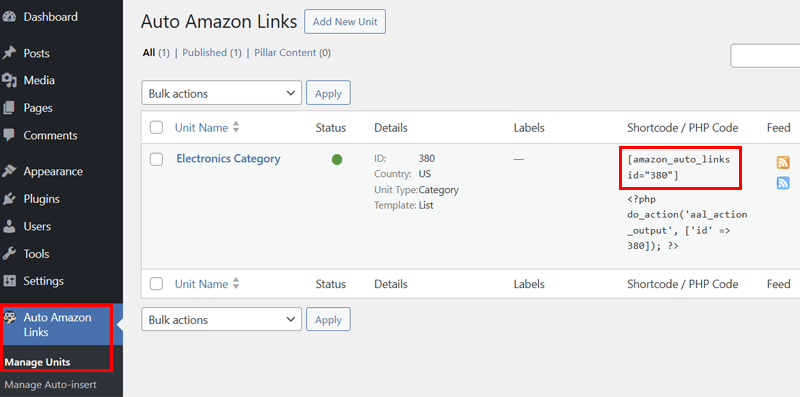Expand the bottom Bulk actions dropdown

click(x=221, y=319)
